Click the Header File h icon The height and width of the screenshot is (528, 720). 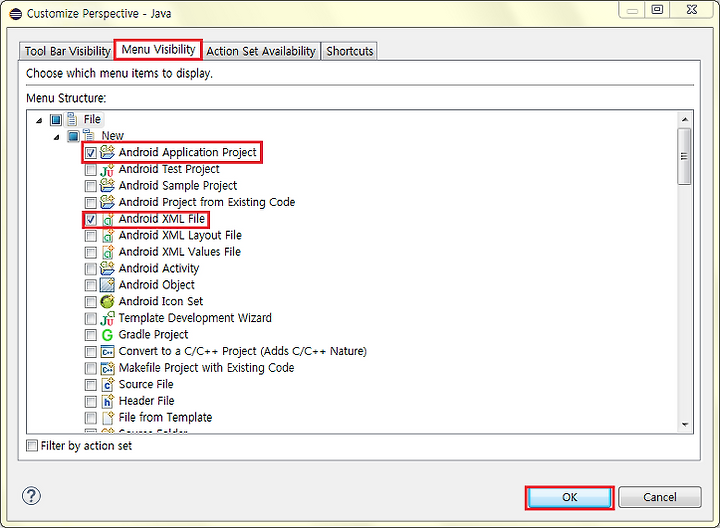pyautogui.click(x=107, y=401)
